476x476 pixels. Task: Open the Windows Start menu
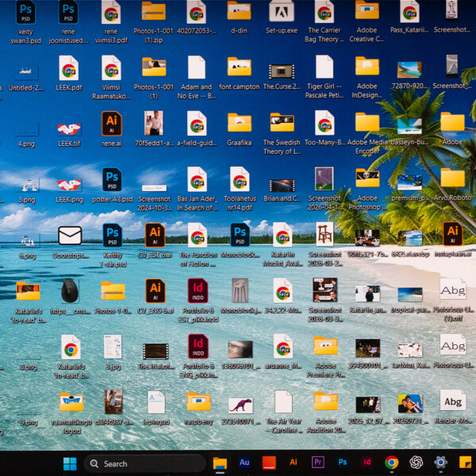click(70, 463)
